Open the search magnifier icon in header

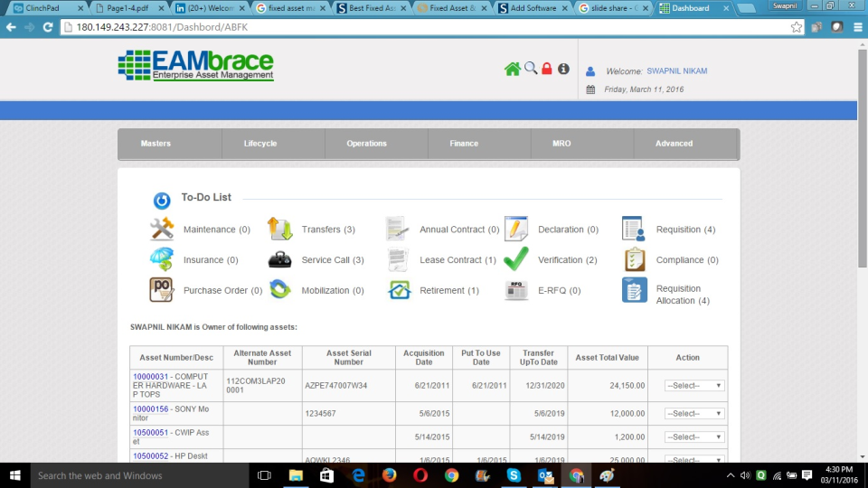pos(531,68)
